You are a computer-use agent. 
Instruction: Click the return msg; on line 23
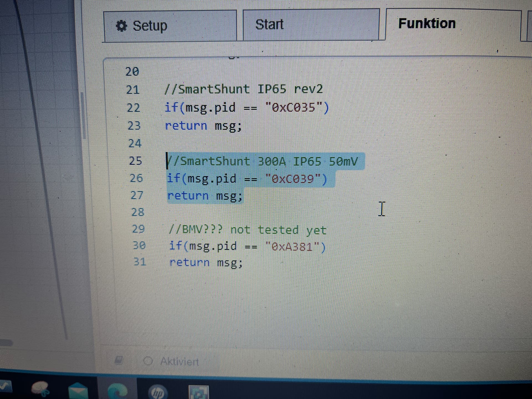click(x=203, y=126)
